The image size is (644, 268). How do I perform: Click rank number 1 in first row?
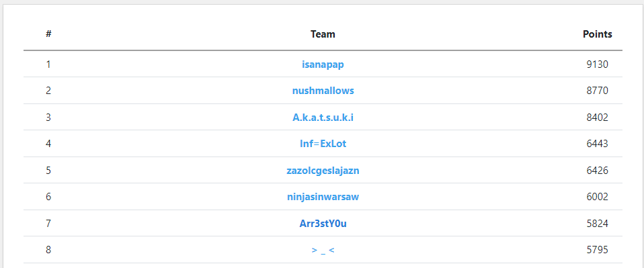(48, 64)
